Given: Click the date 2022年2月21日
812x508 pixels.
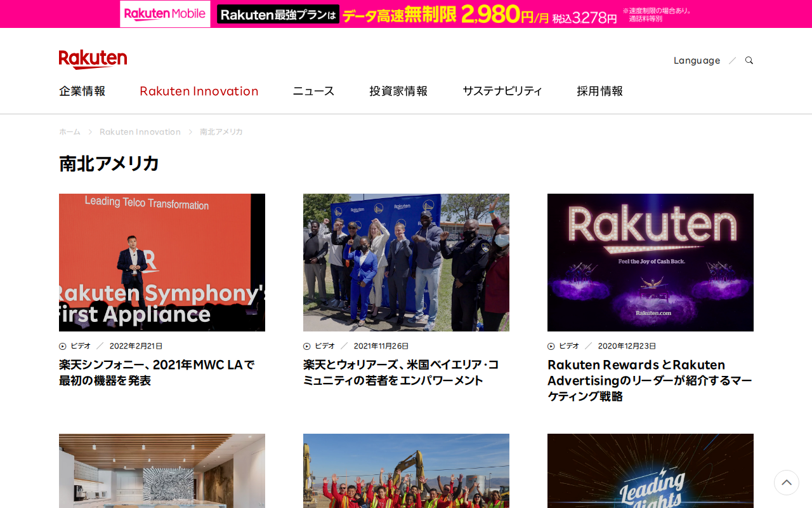Looking at the screenshot, I should (136, 346).
